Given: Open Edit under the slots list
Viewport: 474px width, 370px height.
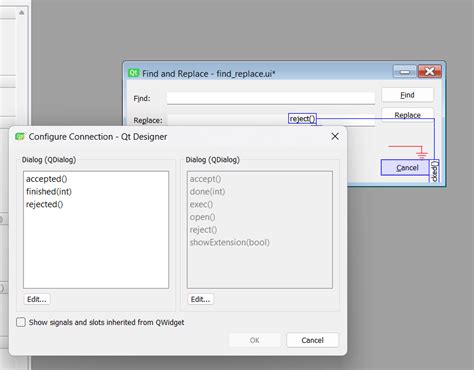Looking at the screenshot, I should click(201, 299).
